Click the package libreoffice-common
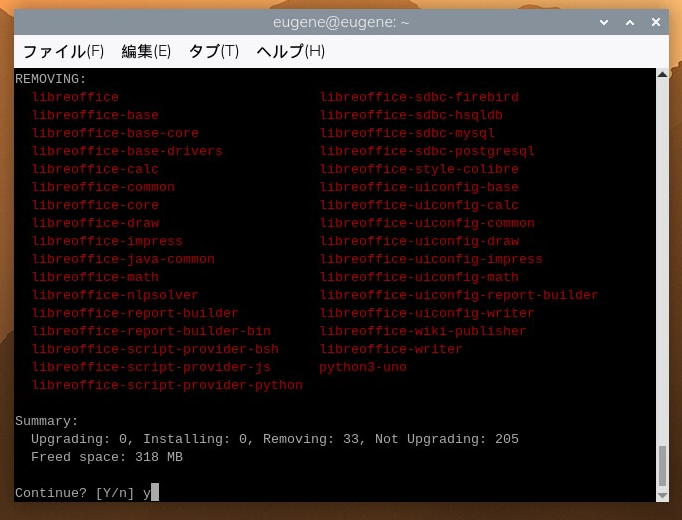682x520 pixels. click(x=103, y=187)
